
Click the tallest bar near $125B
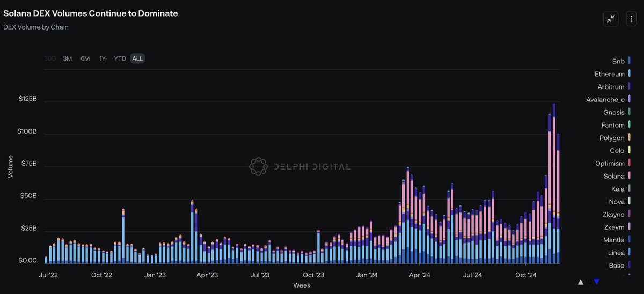(554, 183)
